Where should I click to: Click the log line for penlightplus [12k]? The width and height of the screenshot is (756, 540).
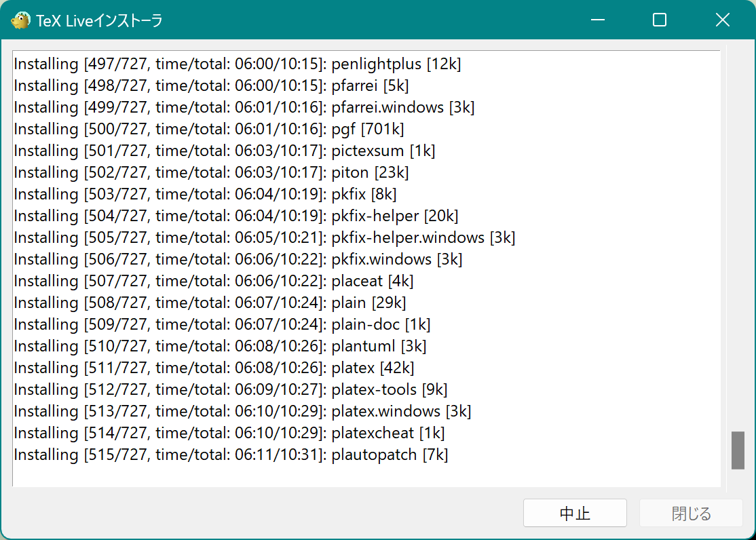(x=238, y=64)
